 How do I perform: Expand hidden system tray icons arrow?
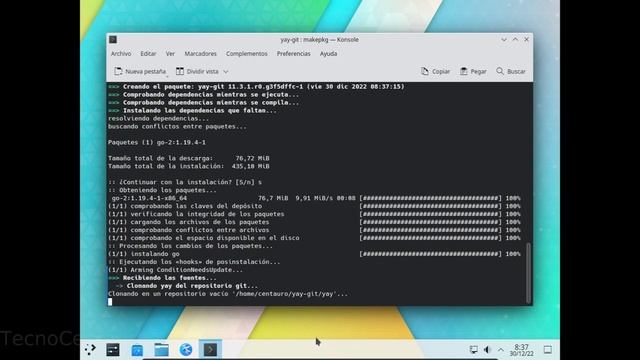coord(501,350)
